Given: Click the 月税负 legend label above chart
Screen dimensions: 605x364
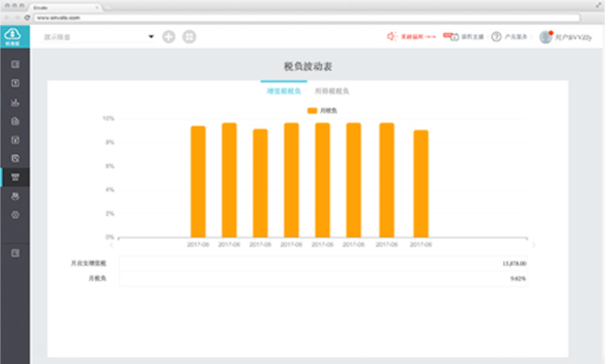Looking at the screenshot, I should (x=328, y=111).
